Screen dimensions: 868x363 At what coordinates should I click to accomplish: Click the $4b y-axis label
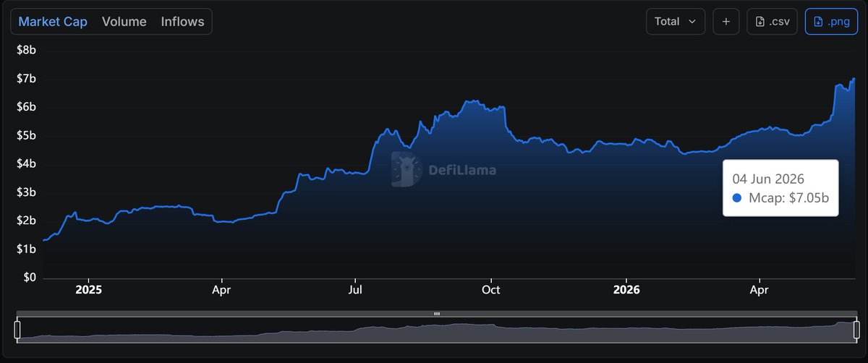click(27, 164)
